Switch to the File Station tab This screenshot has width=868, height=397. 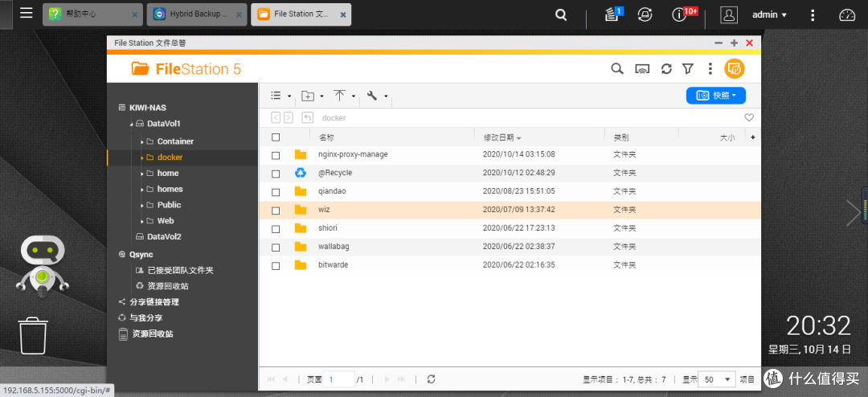click(301, 14)
